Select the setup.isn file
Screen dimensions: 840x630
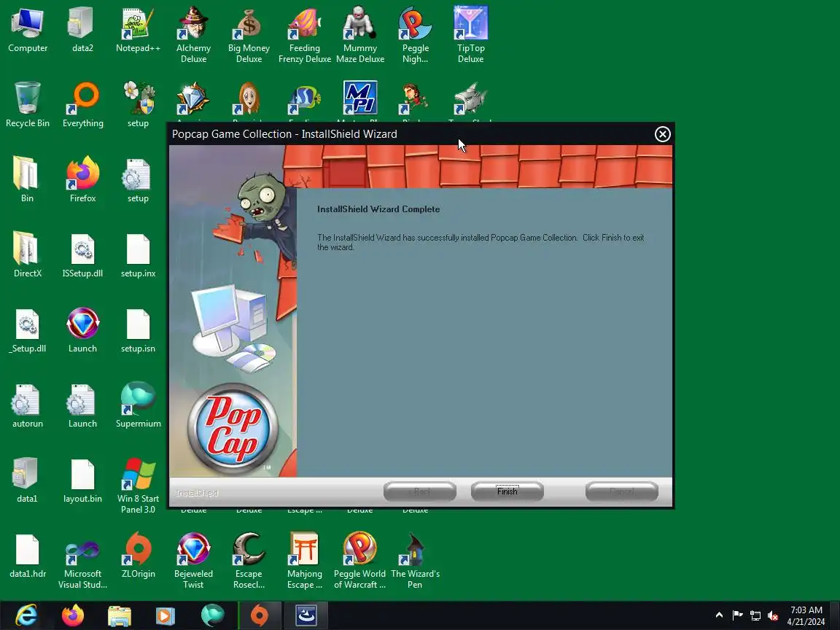click(x=138, y=330)
